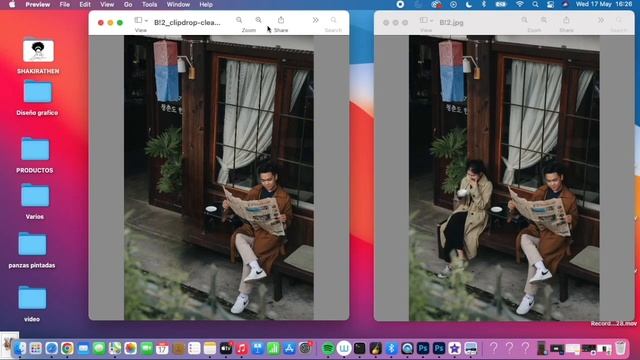
Task: Open Control Center in menu bar
Action: pyautogui.click(x=550, y=4)
